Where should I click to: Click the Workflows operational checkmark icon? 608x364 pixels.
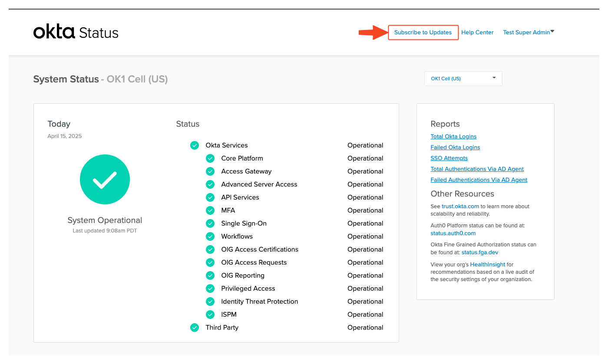(x=210, y=236)
